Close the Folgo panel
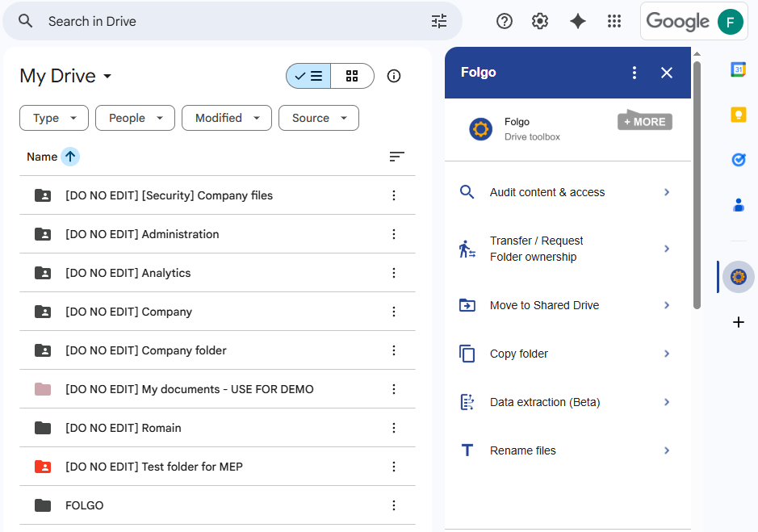This screenshot has width=758, height=532. [667, 73]
